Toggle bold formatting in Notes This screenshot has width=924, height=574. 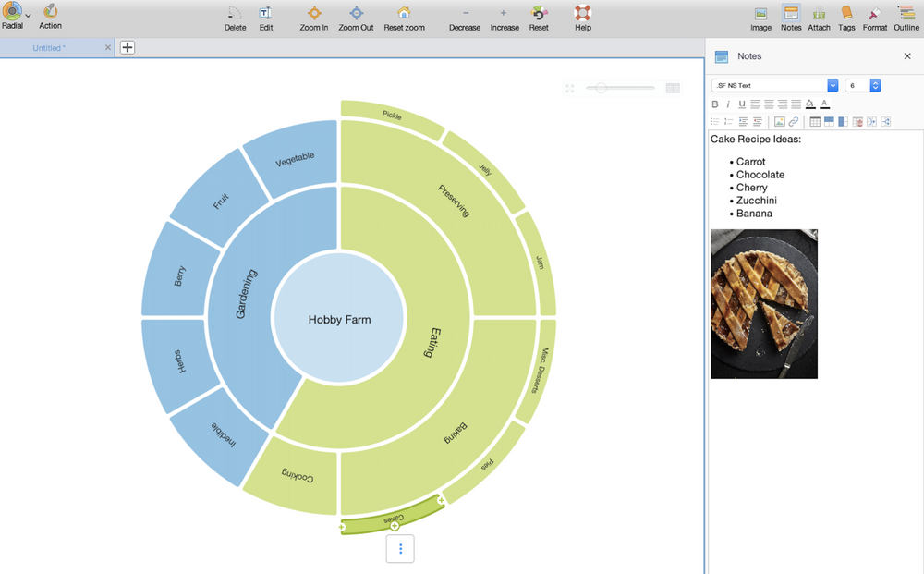715,104
